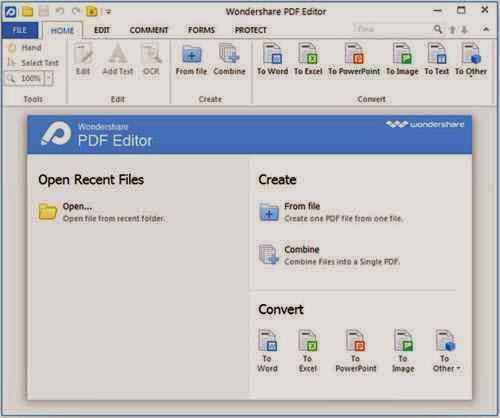This screenshot has height=418, width=500.
Task: Click the Edit tool in ribbon
Action: point(83,59)
